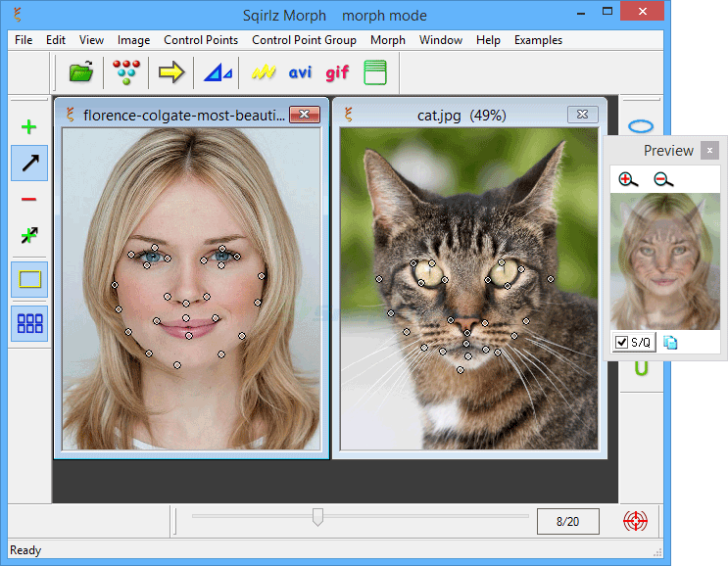728x566 pixels.
Task: Click the colored dots icon in toolbar
Action: [x=126, y=72]
